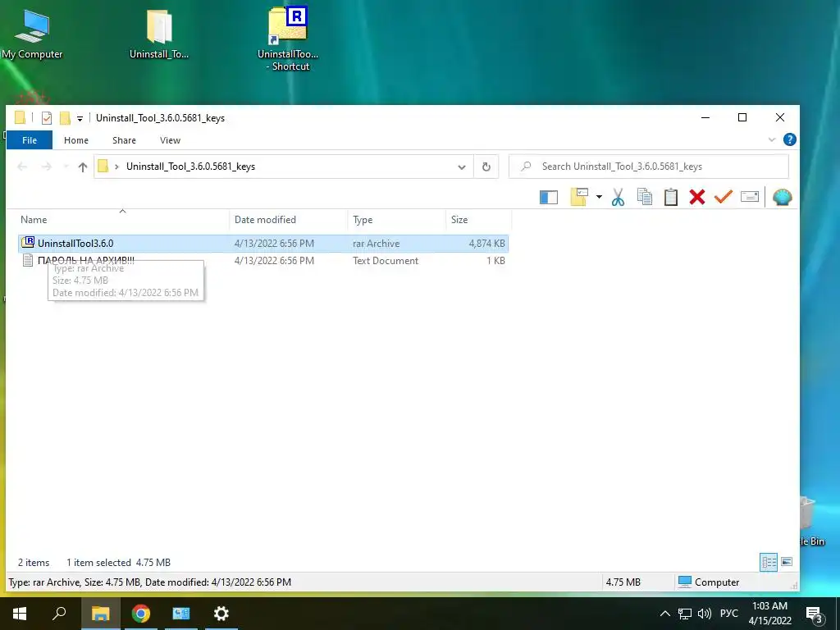Switch to Large icons view in the status bar
Viewport: 840px width, 630px height.
(x=787, y=562)
